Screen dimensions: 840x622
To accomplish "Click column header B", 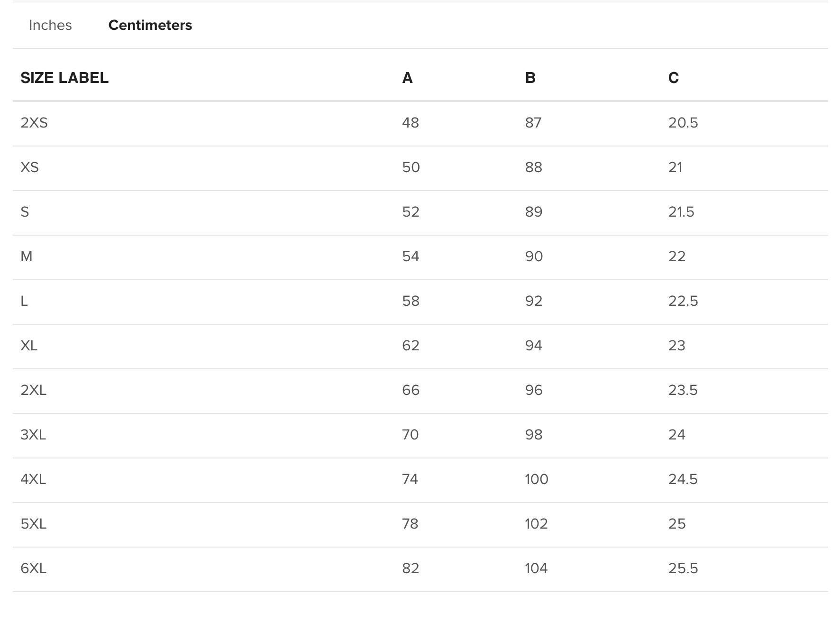I will click(x=530, y=78).
